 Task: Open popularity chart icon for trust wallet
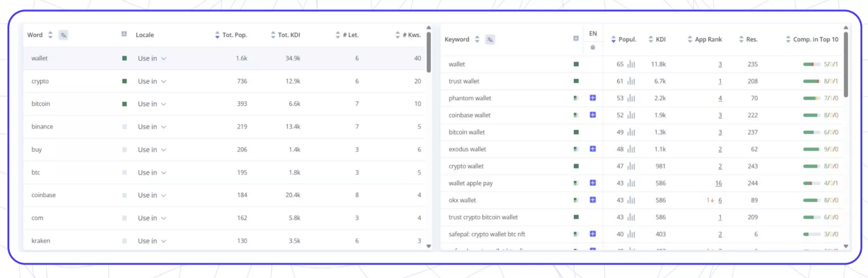pos(631,81)
